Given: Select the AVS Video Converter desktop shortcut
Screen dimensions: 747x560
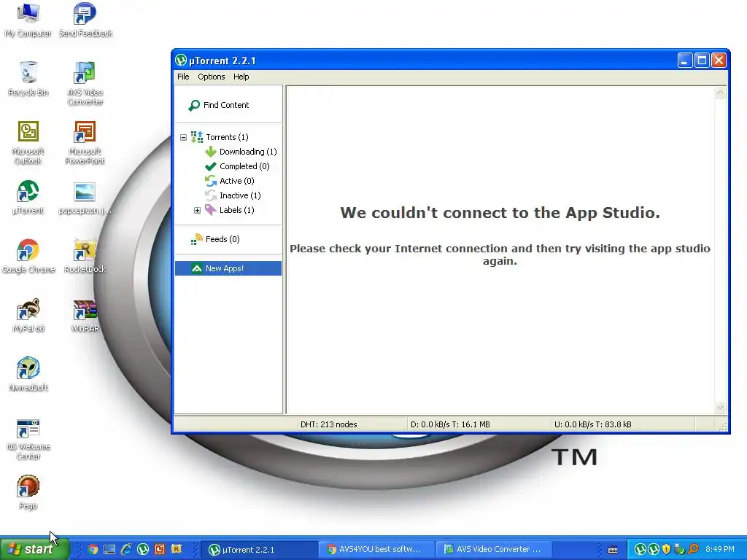Looking at the screenshot, I should click(x=85, y=83).
